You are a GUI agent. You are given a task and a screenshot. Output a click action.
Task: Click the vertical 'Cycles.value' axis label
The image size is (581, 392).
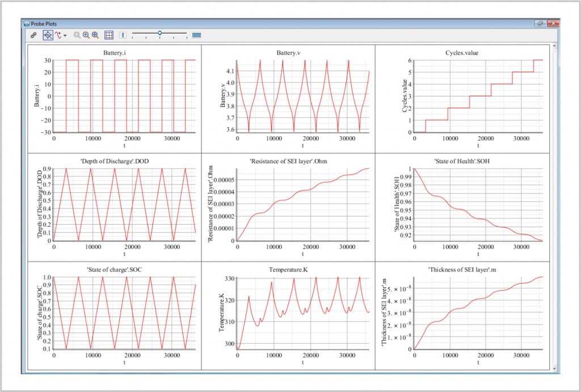(405, 96)
